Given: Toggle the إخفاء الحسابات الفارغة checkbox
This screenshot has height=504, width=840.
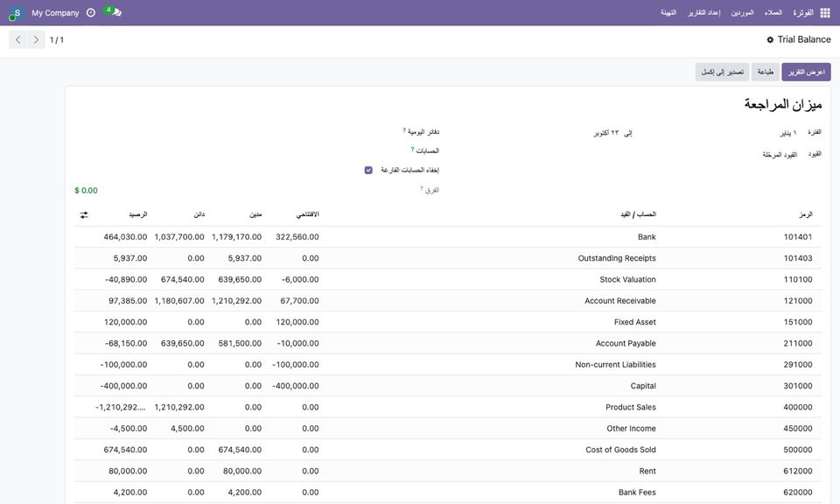Looking at the screenshot, I should click(368, 171).
